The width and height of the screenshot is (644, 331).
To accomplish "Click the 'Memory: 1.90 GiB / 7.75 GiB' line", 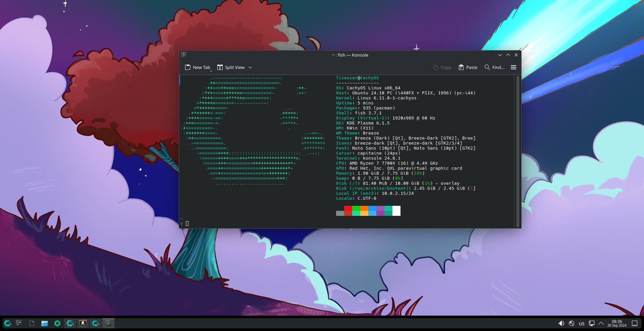I will [380, 173].
